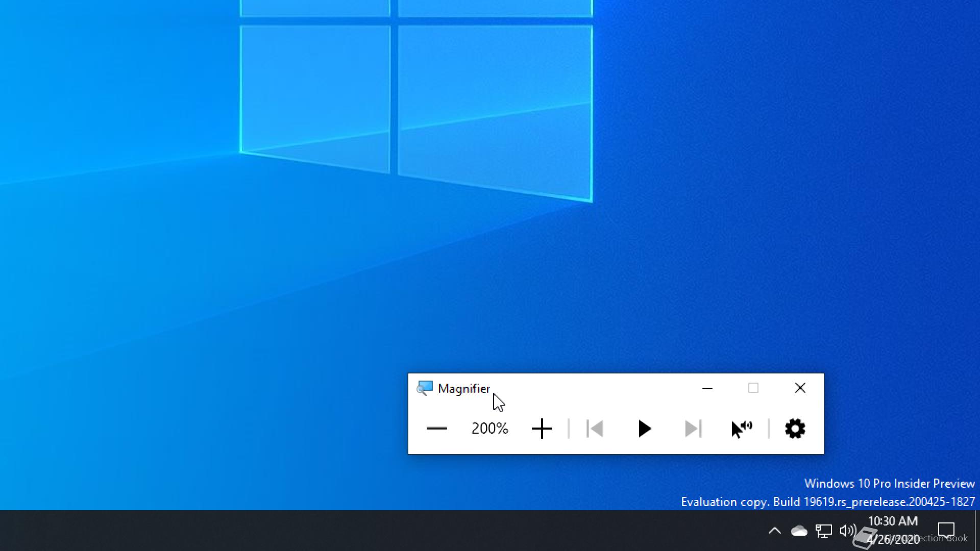Open the taskbar clock showing 10:30 AM
980x551 pixels.
click(893, 530)
